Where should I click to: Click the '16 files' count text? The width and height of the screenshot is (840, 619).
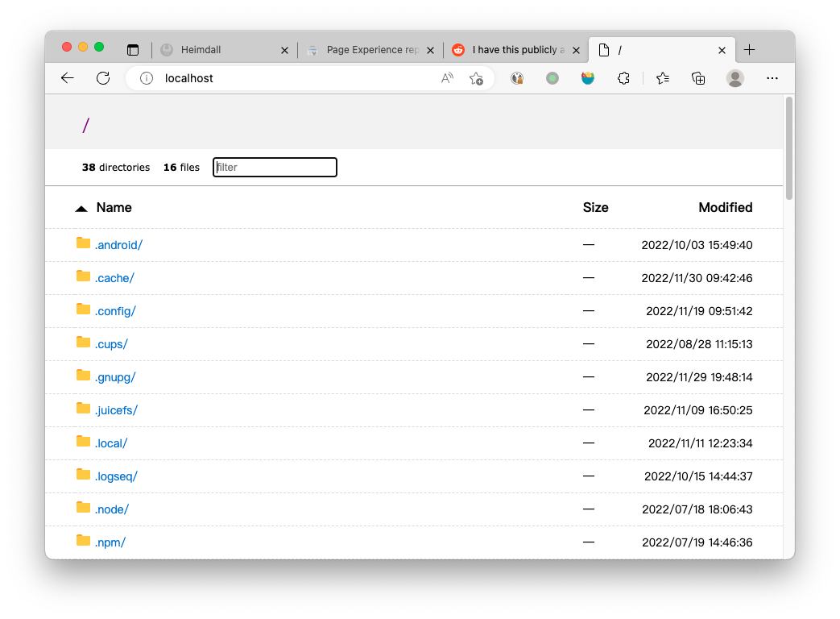coord(181,167)
